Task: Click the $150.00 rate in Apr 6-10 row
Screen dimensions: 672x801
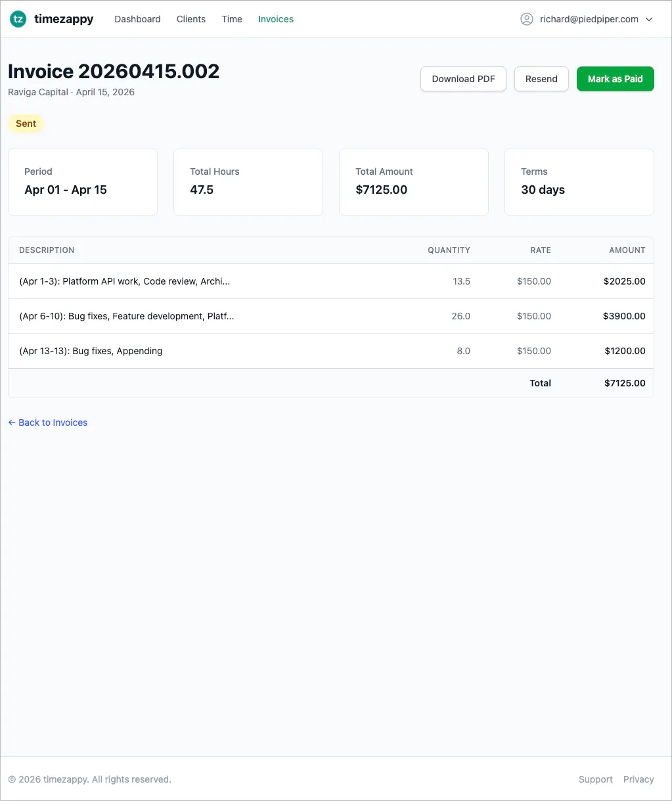Action: coord(534,316)
